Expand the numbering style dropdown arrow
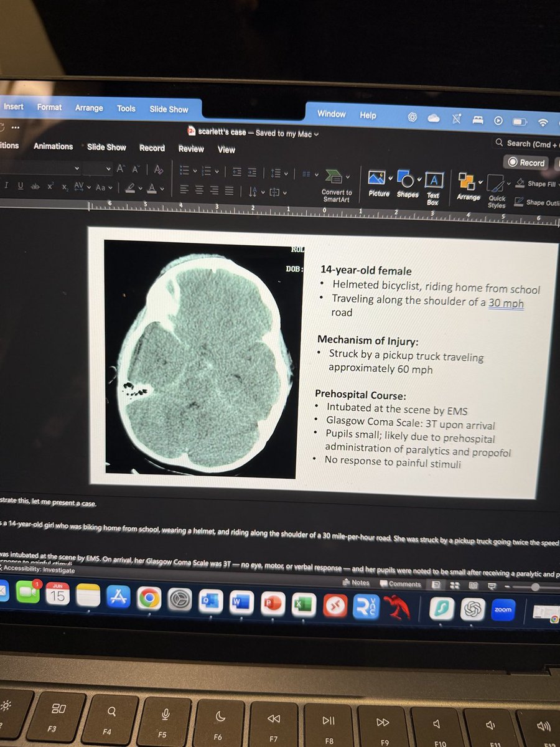Viewport: 560px width, 747px height. tap(217, 171)
